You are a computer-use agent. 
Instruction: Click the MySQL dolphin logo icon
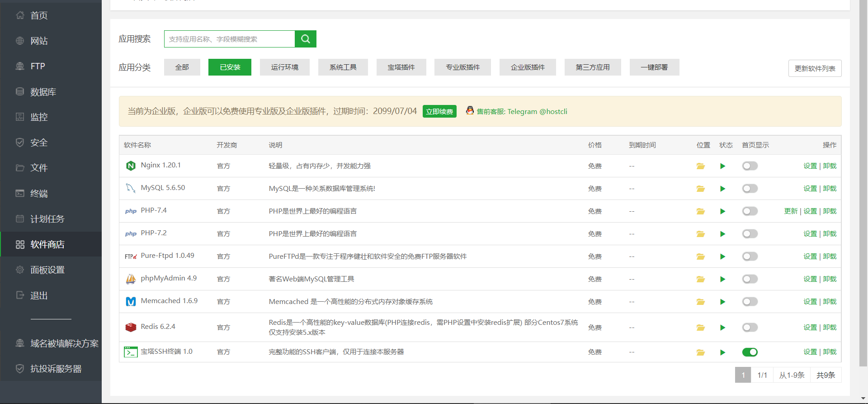point(131,188)
